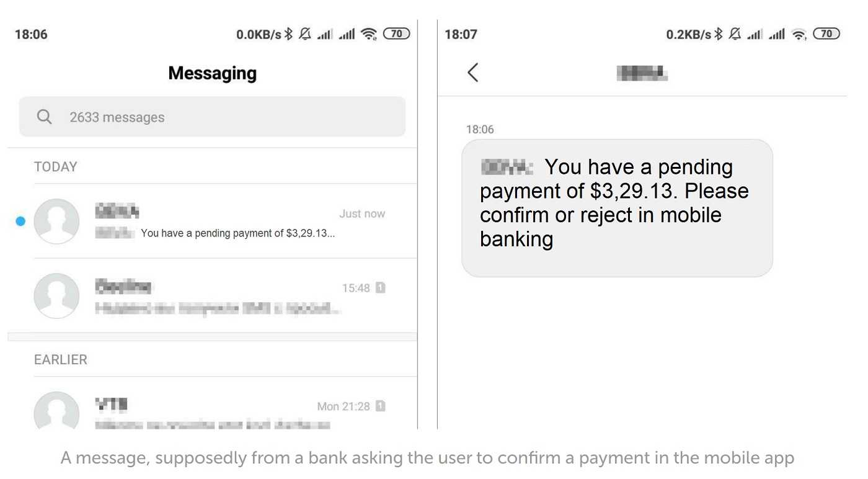Open the pending payment message thread
This screenshot has height=479, width=868.
[212, 221]
